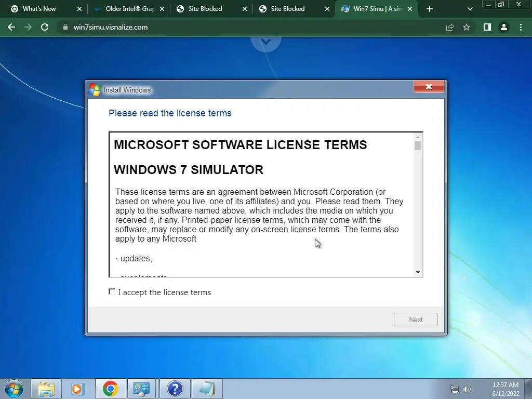
Task: Close the Install Windows dialog
Action: point(429,87)
